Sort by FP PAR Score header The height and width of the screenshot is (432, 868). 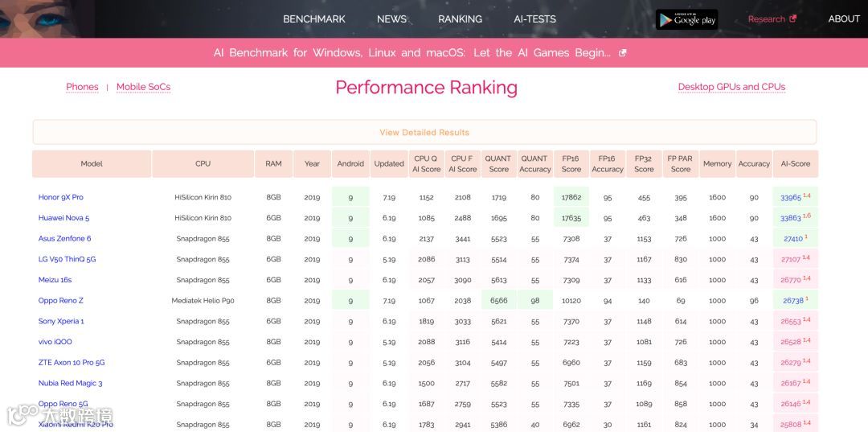coord(681,164)
